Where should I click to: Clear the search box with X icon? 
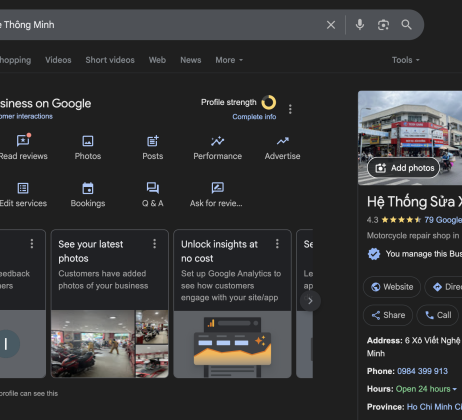pyautogui.click(x=331, y=25)
